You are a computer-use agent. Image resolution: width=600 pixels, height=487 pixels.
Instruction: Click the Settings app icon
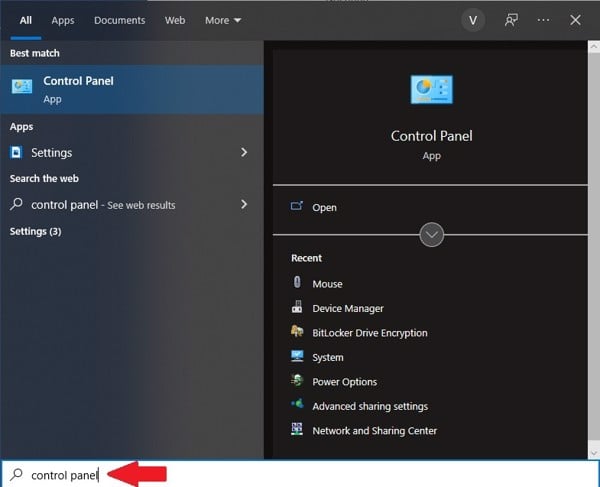(x=16, y=152)
